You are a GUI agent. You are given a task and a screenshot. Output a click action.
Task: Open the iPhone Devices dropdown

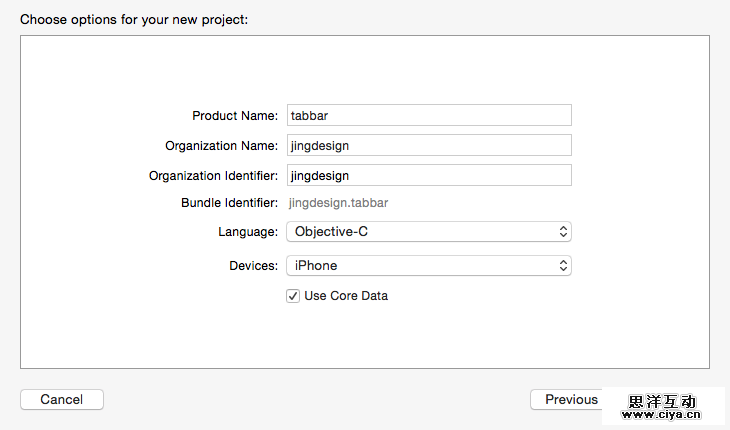tap(428, 266)
